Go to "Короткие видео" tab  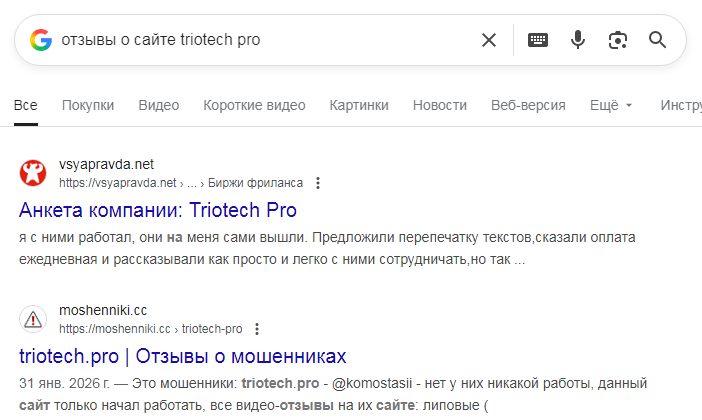click(254, 105)
